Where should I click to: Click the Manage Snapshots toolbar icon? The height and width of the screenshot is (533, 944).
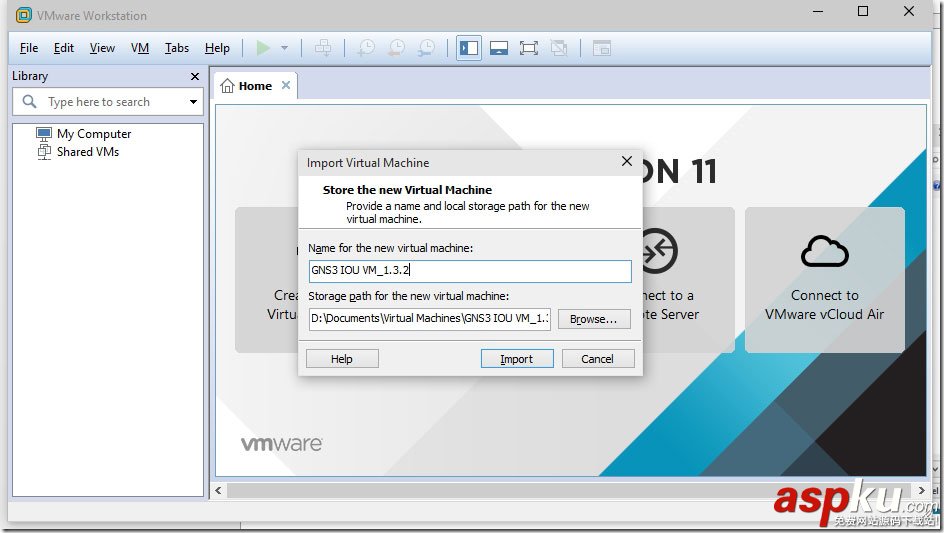426,48
